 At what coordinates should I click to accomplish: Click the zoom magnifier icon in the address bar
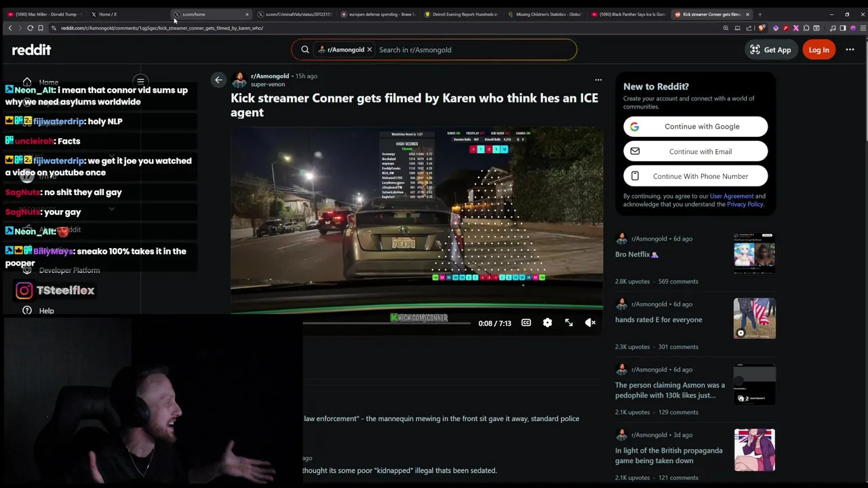[x=726, y=28]
